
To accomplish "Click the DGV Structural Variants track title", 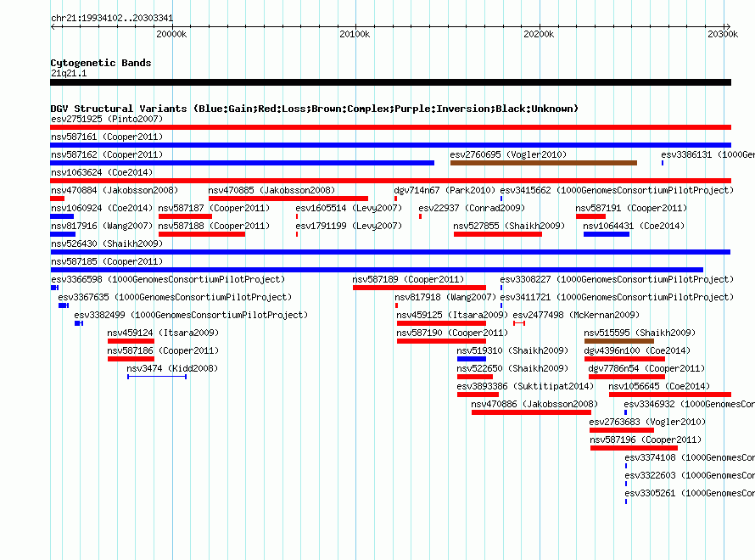I will pos(315,109).
